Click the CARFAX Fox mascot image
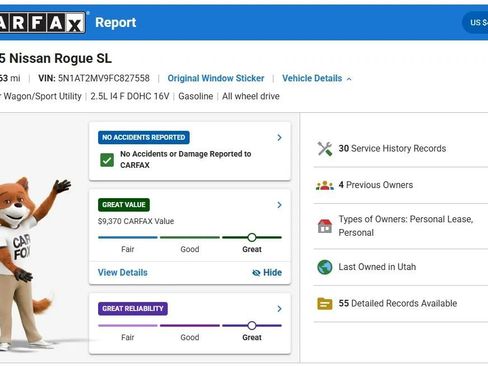The height and width of the screenshot is (366, 488). [32, 263]
